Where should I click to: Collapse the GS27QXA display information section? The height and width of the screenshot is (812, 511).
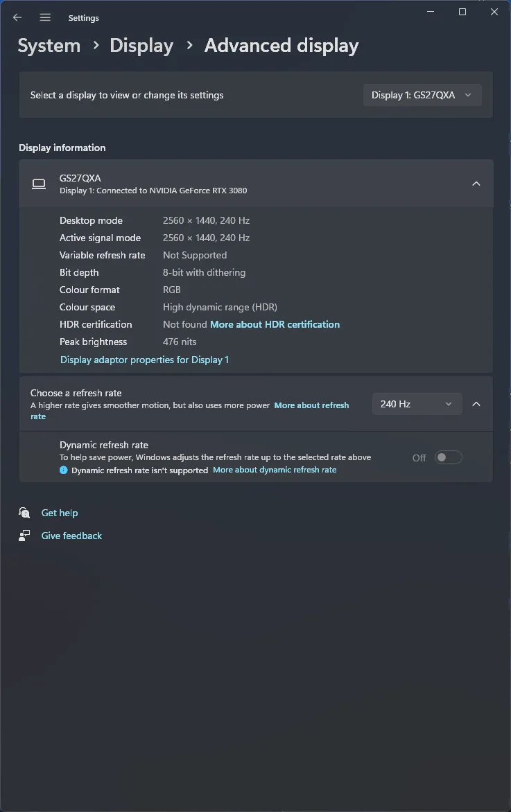476,184
